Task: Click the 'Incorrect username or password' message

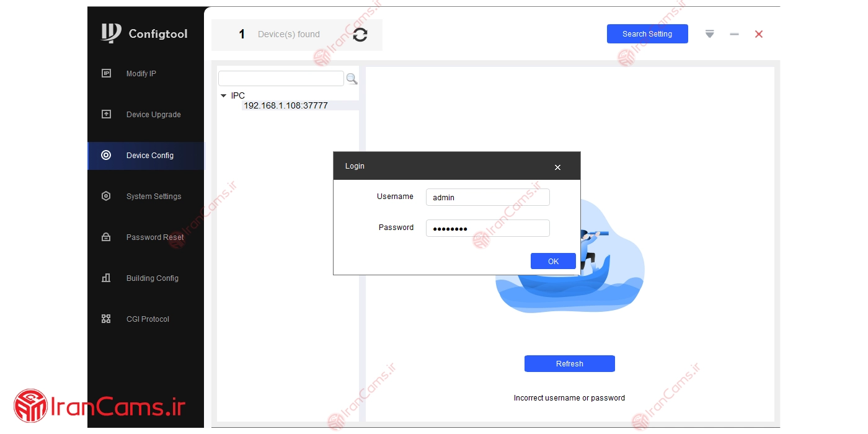Action: 569,398
